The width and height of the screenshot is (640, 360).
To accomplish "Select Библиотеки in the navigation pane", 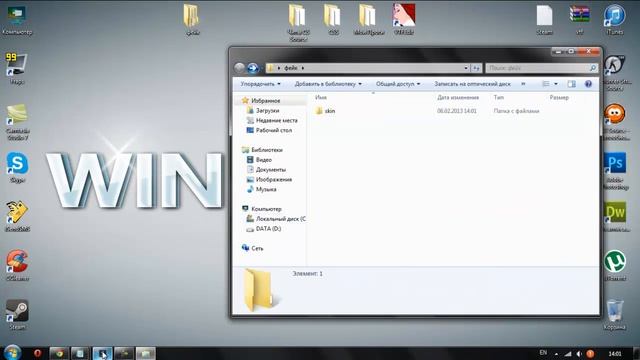I will tap(267, 150).
